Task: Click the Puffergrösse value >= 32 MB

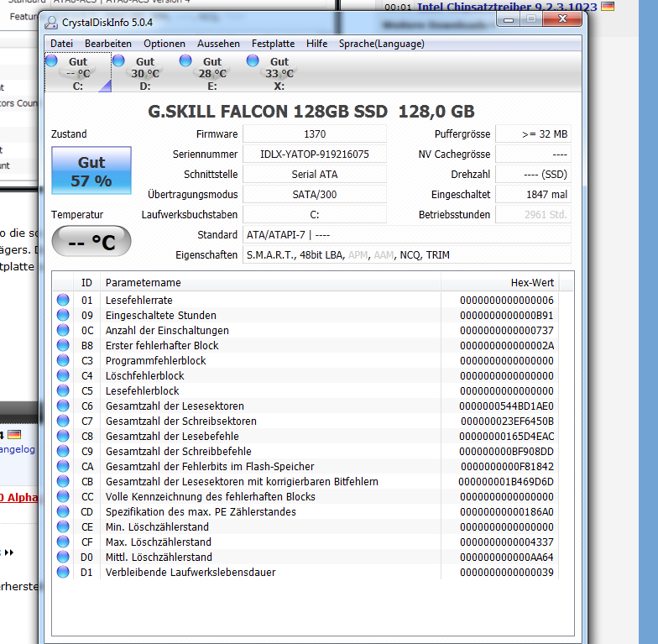Action: 533,134
